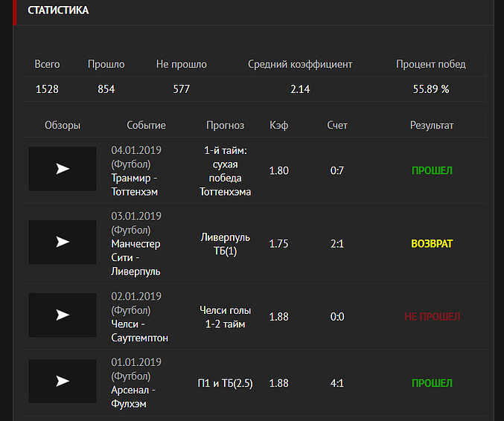Play the Транмир - Тоттенхэм review video
The image size is (504, 421).
(x=63, y=169)
